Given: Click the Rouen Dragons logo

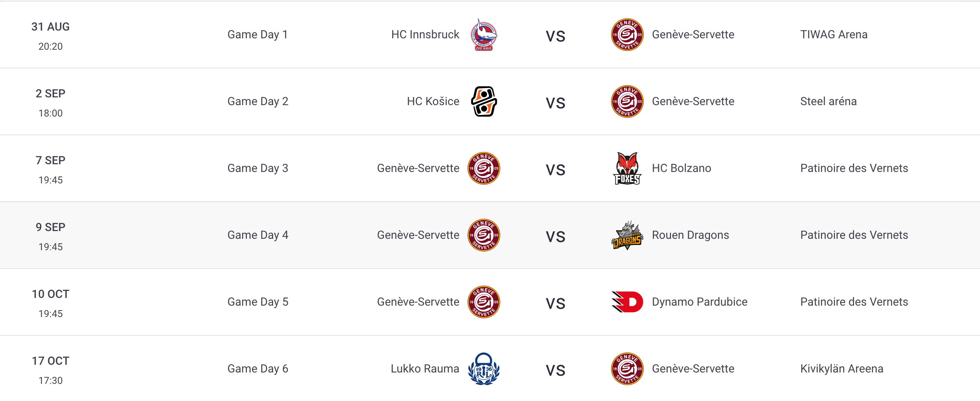Looking at the screenshot, I should (x=627, y=235).
